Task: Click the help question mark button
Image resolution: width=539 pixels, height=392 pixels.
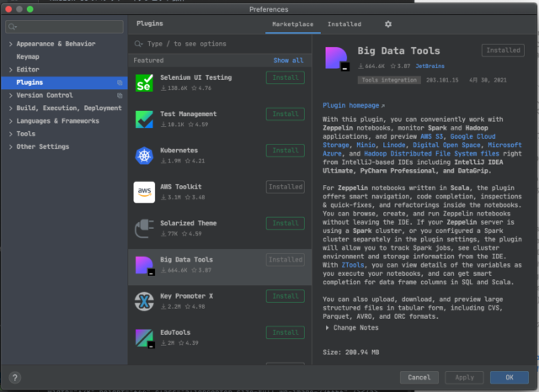Action: pos(15,378)
